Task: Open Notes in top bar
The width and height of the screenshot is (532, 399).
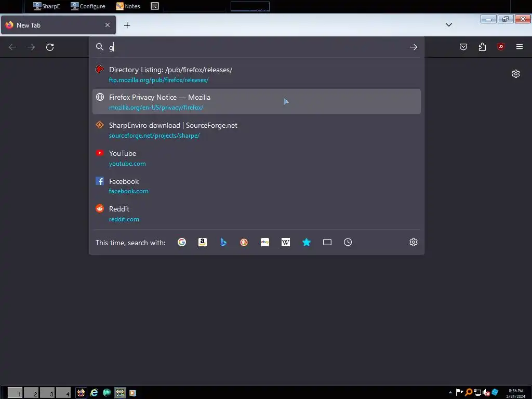Action: 128,6
